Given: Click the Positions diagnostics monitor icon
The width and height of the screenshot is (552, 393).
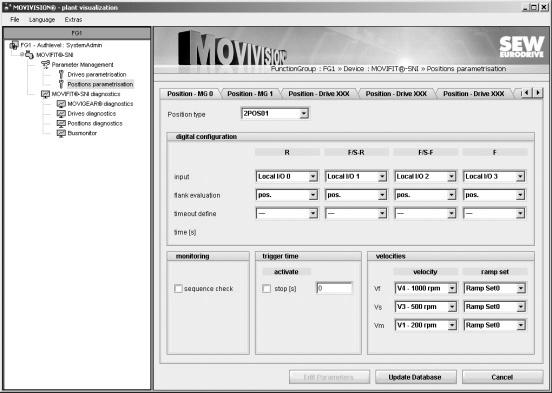Looking at the screenshot, I should pyautogui.click(x=61, y=124).
